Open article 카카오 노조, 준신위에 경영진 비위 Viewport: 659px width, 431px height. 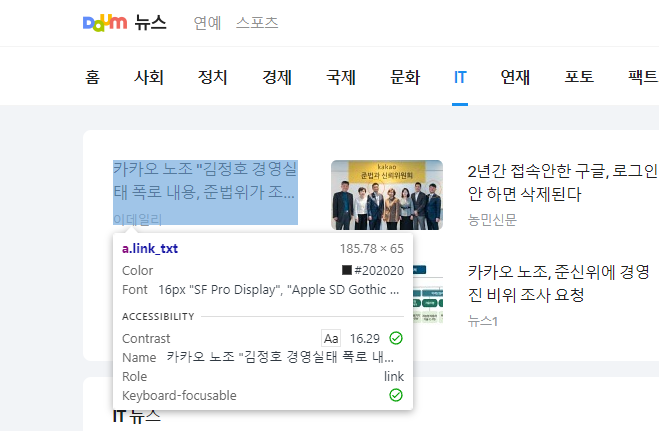click(x=559, y=284)
